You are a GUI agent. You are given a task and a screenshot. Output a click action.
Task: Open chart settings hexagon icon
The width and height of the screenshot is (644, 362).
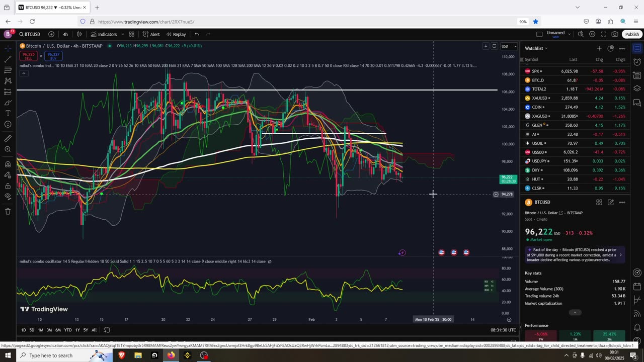(592, 34)
